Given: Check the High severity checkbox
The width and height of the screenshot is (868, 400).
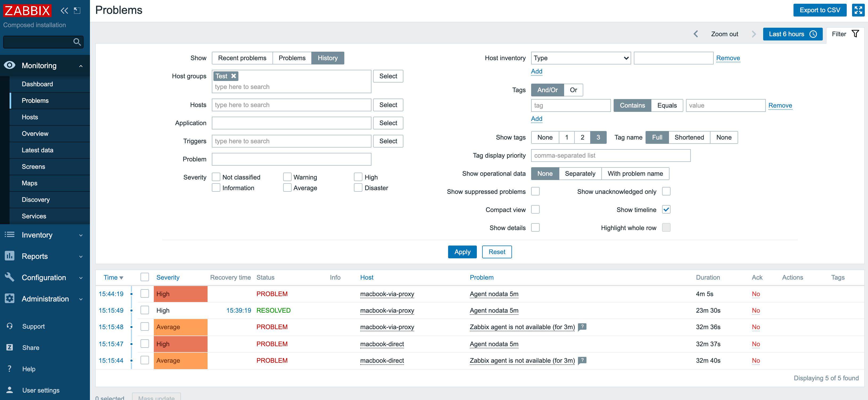Looking at the screenshot, I should tap(358, 177).
